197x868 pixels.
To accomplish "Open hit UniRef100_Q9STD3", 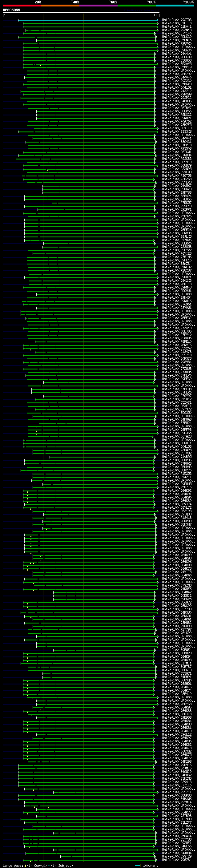I will pyautogui.click(x=177, y=20).
